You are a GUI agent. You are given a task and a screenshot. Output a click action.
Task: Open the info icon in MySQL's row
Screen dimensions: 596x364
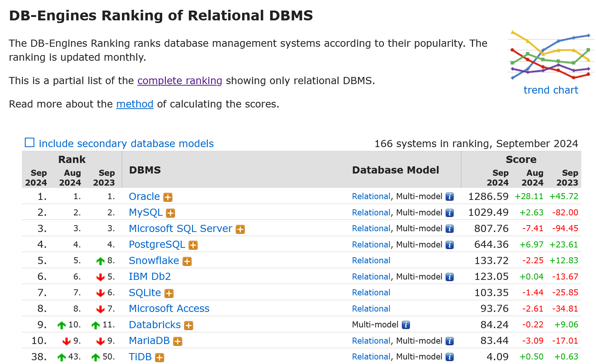(449, 213)
